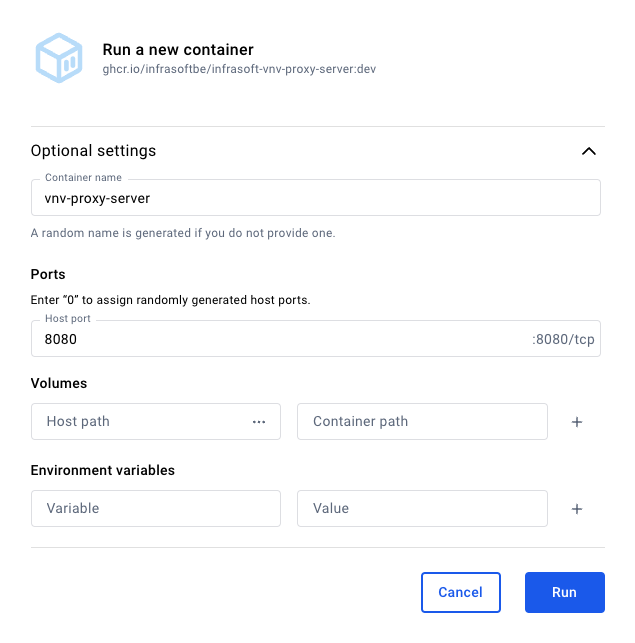Browse host path with ellipsis icon
Image resolution: width=635 pixels, height=643 pixels.
[x=259, y=422]
